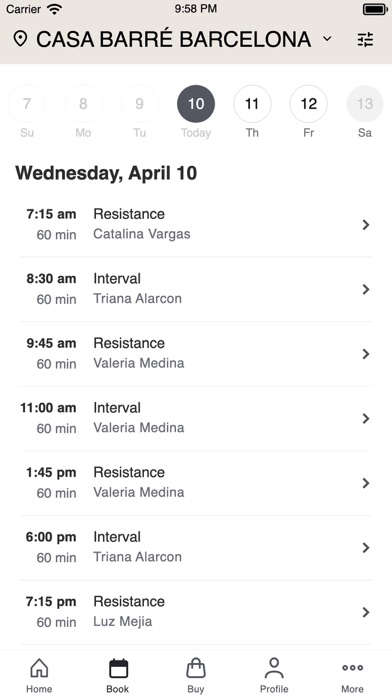Viewport: 392px width, 696px height.
Task: Select Today 10 date circle
Action: pos(196,104)
